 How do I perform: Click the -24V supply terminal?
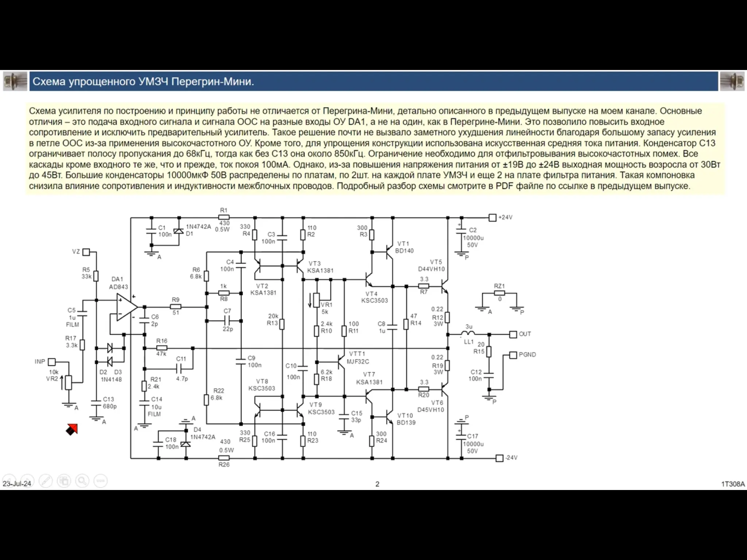(499, 458)
